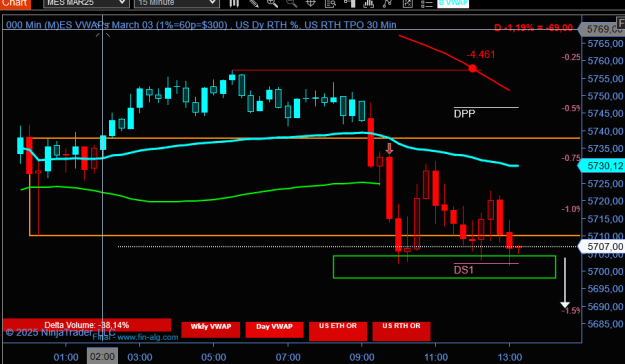The width and height of the screenshot is (625, 364).
Task: Click the 07:00 time axis label
Action: [288, 357]
